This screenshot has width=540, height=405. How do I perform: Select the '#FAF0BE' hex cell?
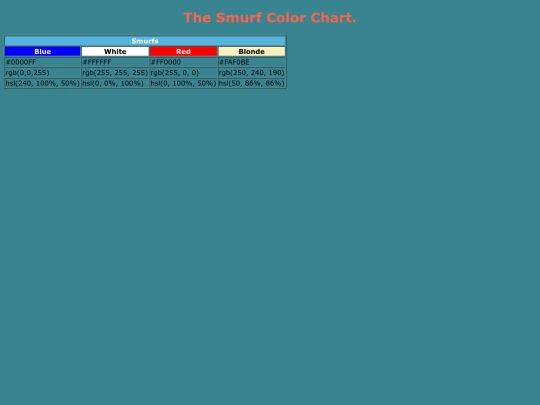(x=252, y=62)
